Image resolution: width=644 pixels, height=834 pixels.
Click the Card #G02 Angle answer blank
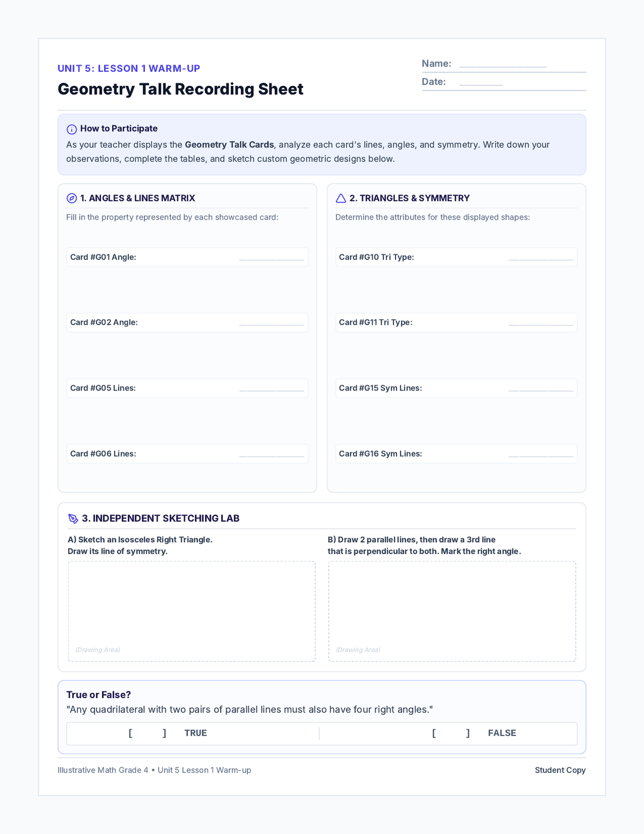(272, 323)
